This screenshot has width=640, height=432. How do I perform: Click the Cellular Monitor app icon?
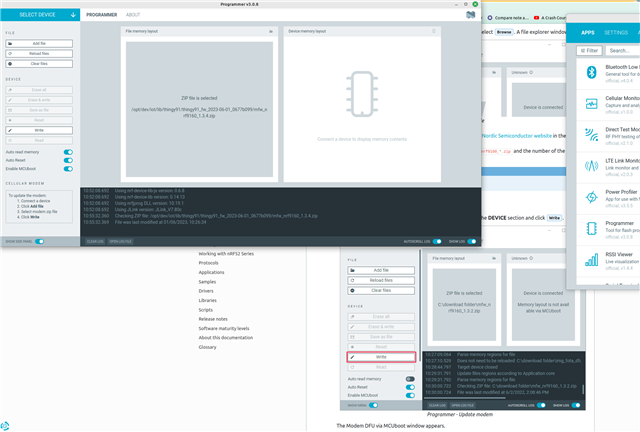tap(591, 104)
